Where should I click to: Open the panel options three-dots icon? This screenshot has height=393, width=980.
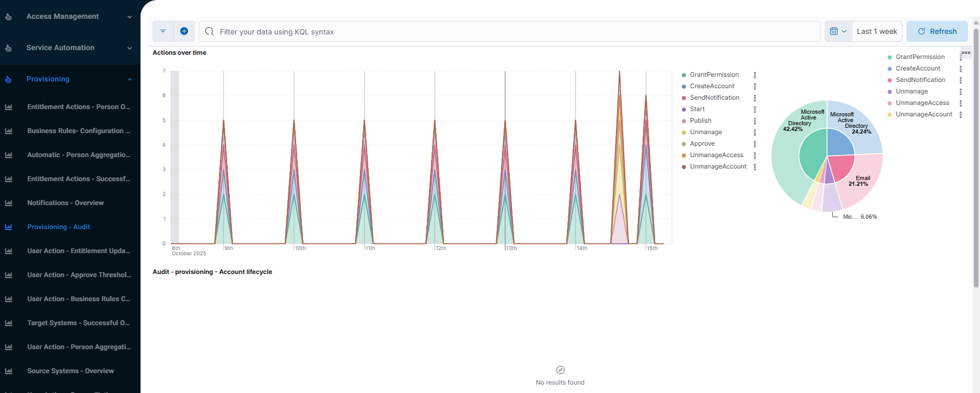coord(966,53)
